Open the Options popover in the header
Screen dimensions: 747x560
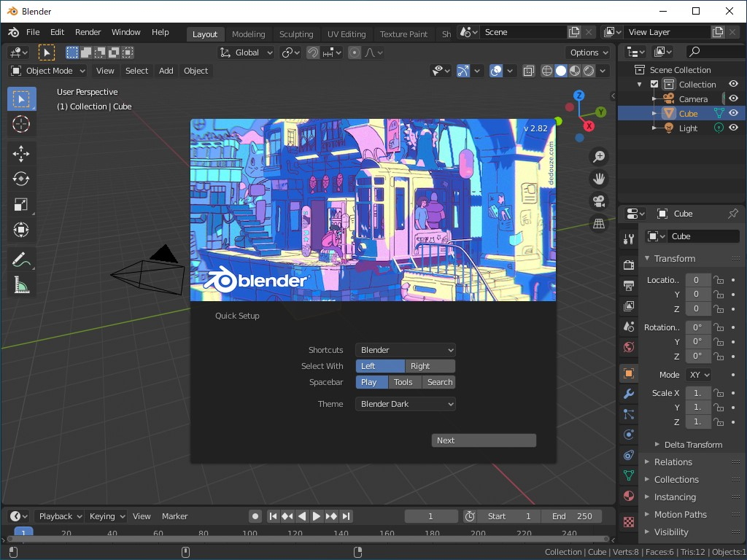point(588,52)
